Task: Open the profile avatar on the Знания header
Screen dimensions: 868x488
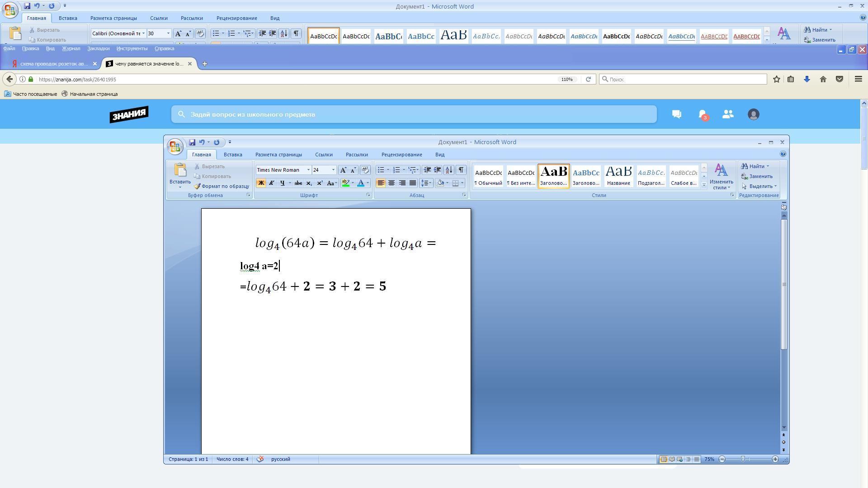Action: pyautogui.click(x=753, y=114)
